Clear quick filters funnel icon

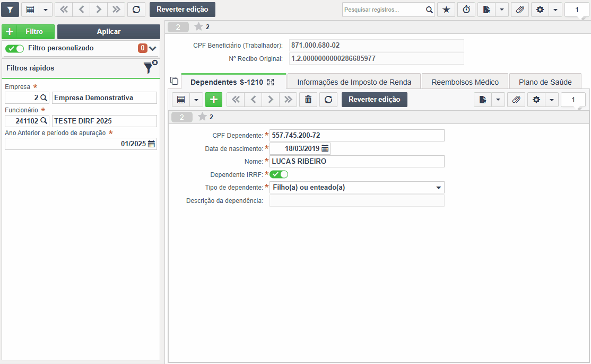(x=150, y=67)
